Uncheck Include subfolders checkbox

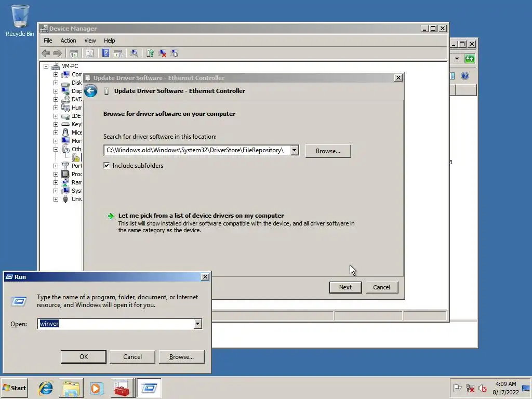click(x=107, y=165)
